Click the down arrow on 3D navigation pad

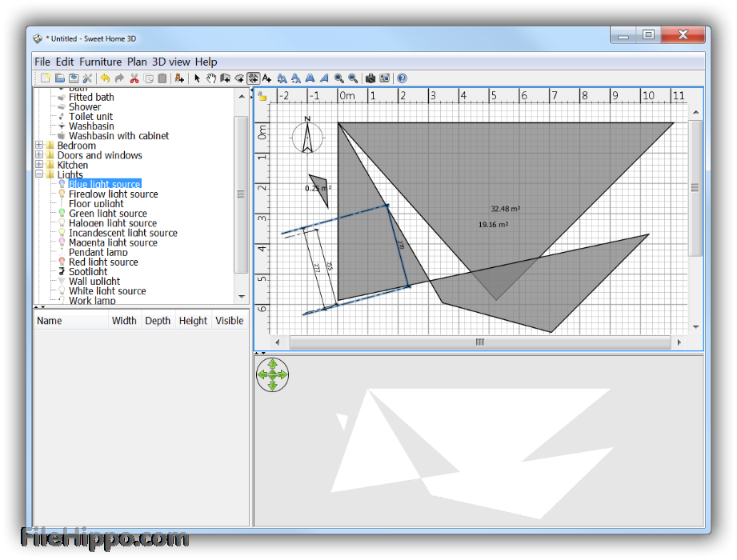[x=273, y=386]
